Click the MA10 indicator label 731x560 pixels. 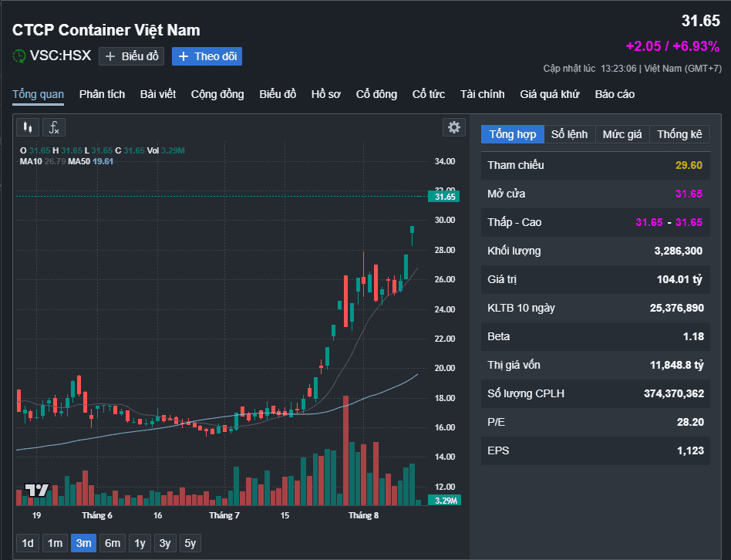(31, 161)
